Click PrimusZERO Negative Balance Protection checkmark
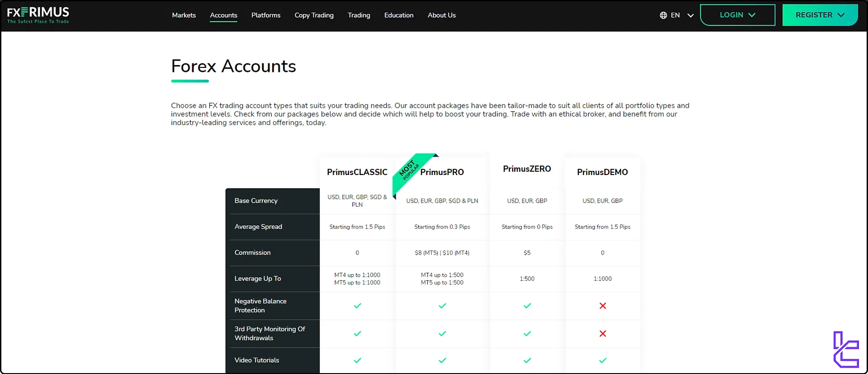868x374 pixels. [x=527, y=306]
